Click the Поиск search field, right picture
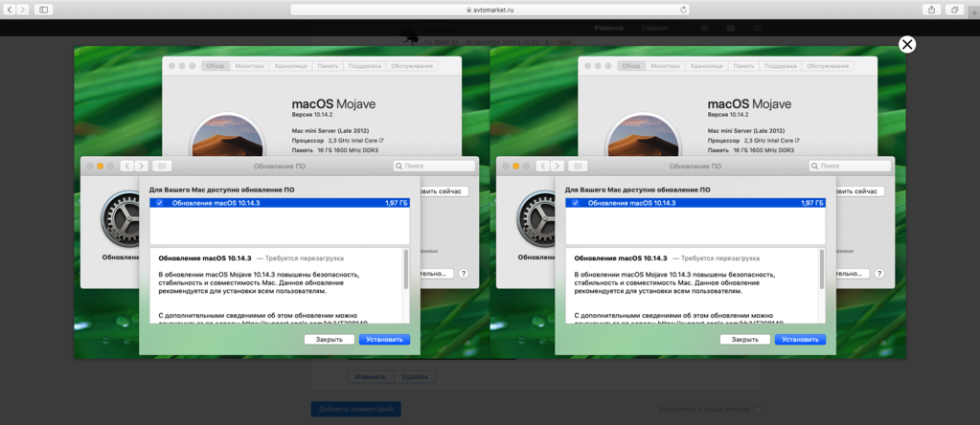The height and width of the screenshot is (425, 980). coord(850,166)
